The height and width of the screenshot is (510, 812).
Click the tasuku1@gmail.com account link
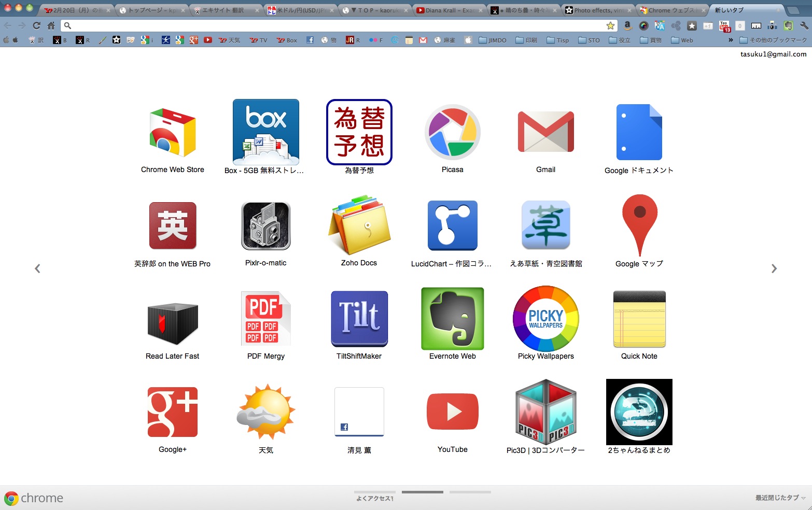pos(773,54)
